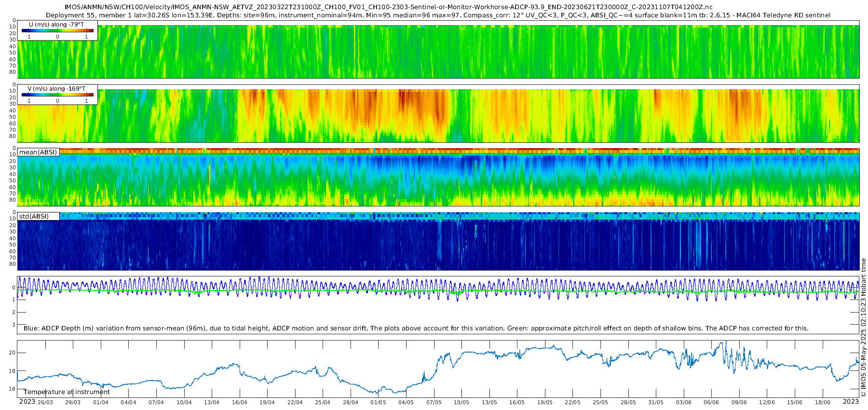
Task: Click the 16 tick on temperature axis
Action: click(12, 389)
